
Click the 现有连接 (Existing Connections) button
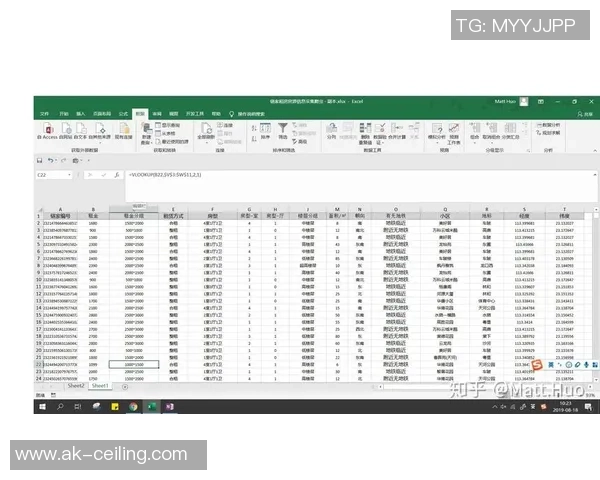click(124, 131)
